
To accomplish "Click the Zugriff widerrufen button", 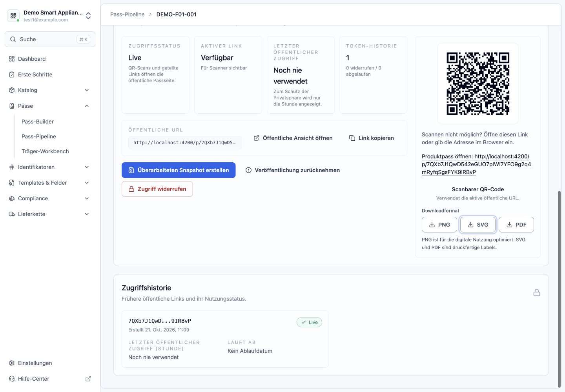I will click(157, 189).
